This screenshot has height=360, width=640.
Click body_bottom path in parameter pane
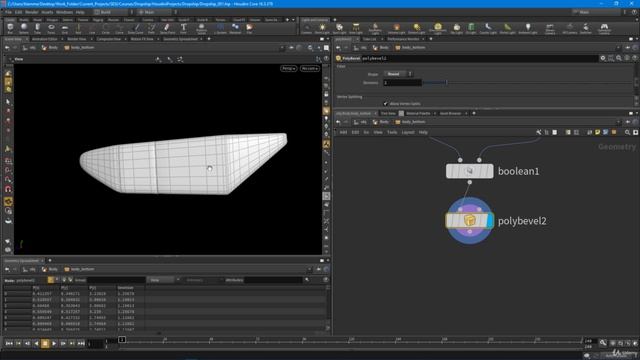click(410, 48)
